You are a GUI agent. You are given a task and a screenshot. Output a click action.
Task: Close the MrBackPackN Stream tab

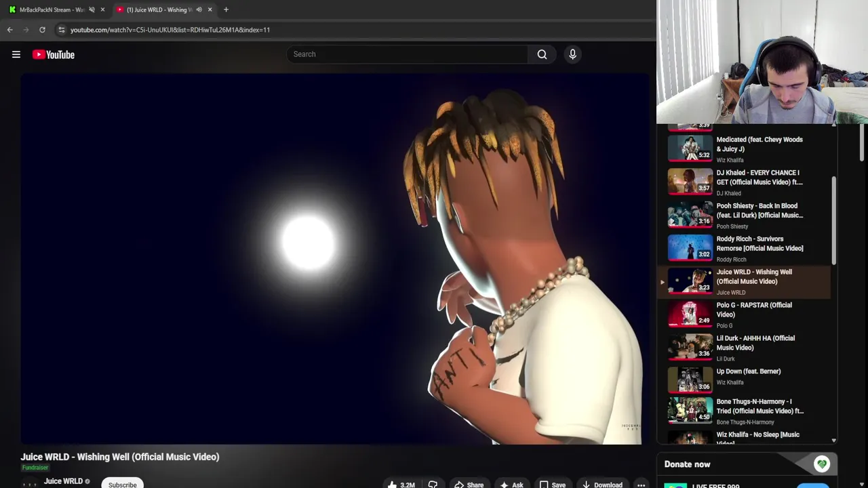[x=102, y=9]
